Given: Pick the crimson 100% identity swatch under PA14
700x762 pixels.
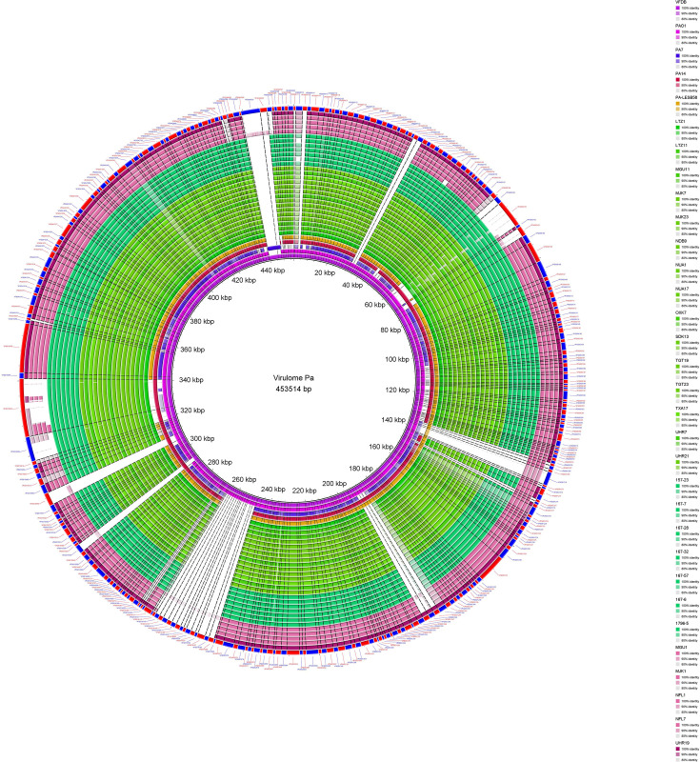Looking at the screenshot, I should coord(678,79).
